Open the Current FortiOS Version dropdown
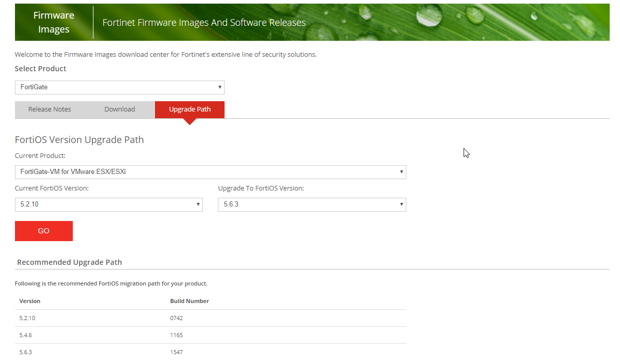 (108, 204)
